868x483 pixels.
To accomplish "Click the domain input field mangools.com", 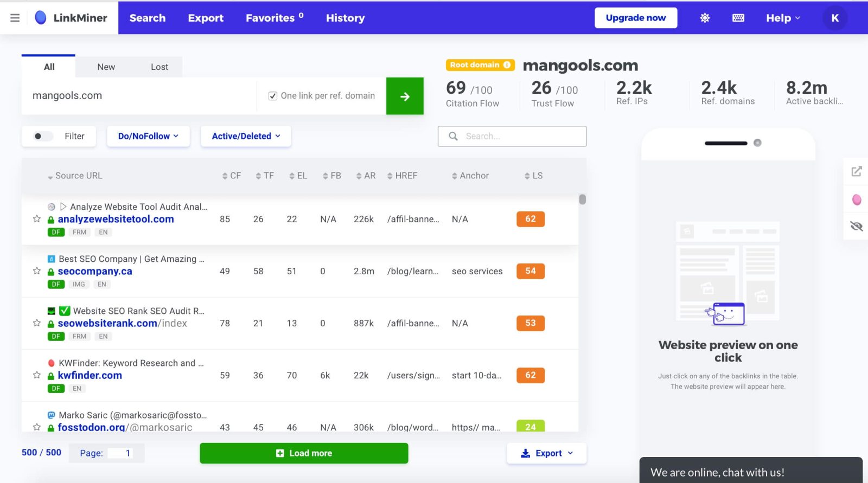I will [139, 96].
